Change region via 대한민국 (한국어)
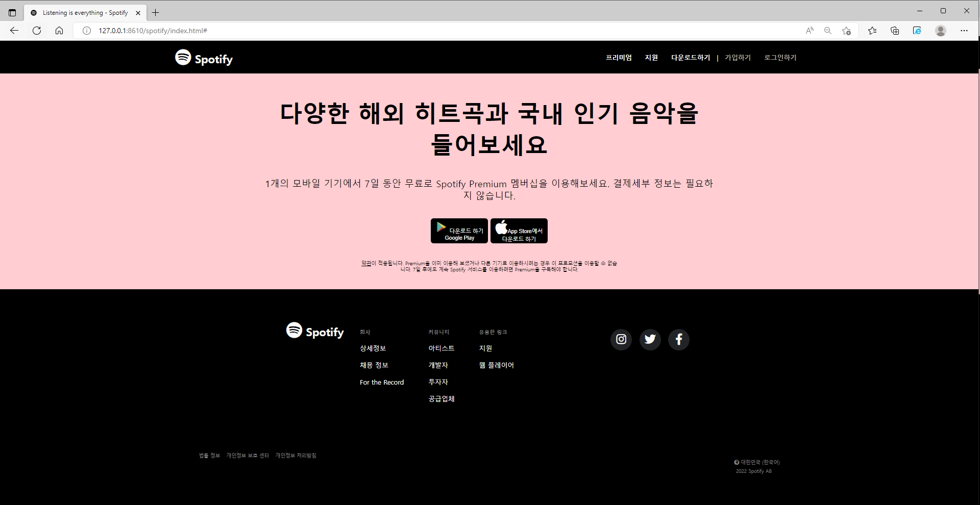980x505 pixels. point(757,462)
